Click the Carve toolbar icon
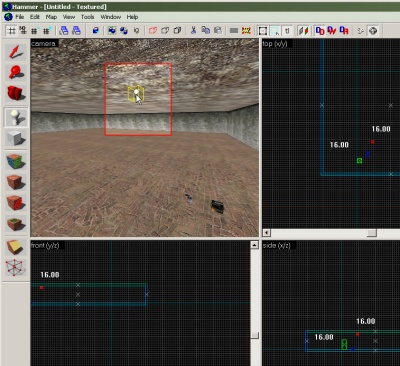Viewport: 400px width, 366px height. tap(96, 31)
